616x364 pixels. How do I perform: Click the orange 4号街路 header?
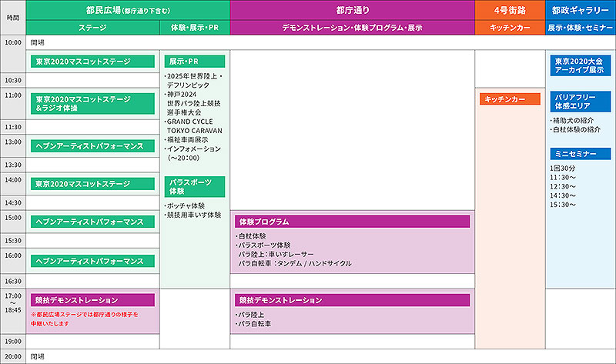click(x=510, y=10)
